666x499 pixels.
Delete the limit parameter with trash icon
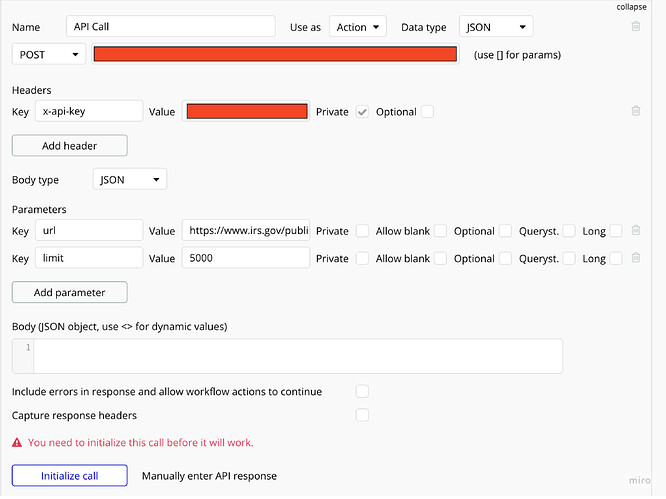pyautogui.click(x=636, y=258)
